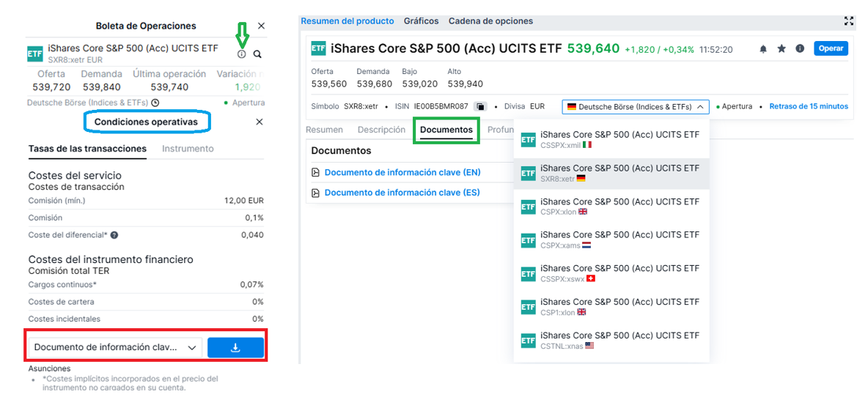This screenshot has height=419, width=868.
Task: Click PDF icon beside the EN document
Action: pyautogui.click(x=315, y=172)
